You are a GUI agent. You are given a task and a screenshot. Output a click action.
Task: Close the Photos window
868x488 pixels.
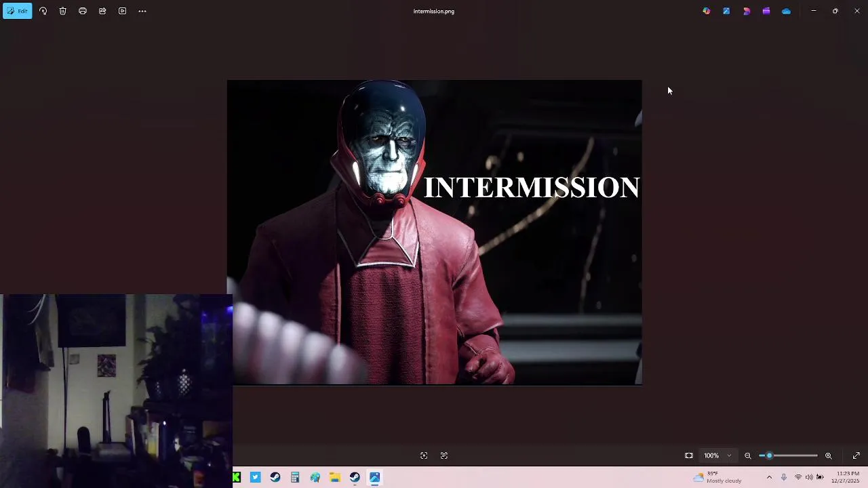(857, 11)
